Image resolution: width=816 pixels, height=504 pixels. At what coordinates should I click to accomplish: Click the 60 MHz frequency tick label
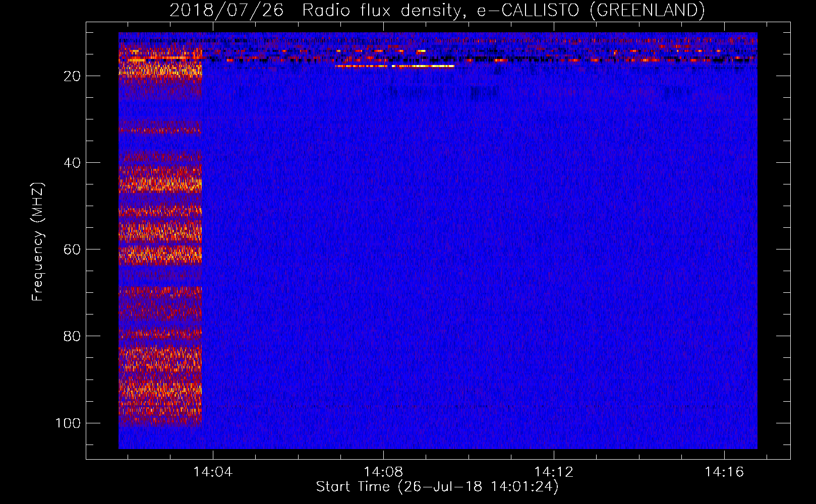[72, 249]
